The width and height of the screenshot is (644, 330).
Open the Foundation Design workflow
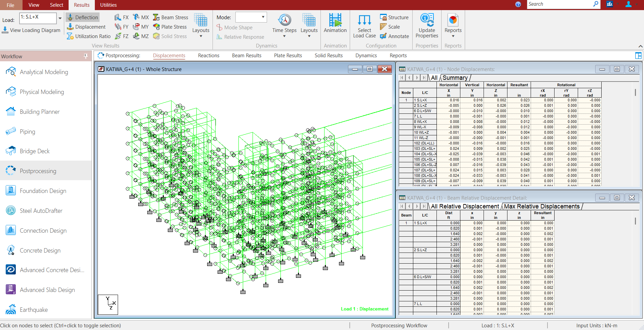pos(11,191)
